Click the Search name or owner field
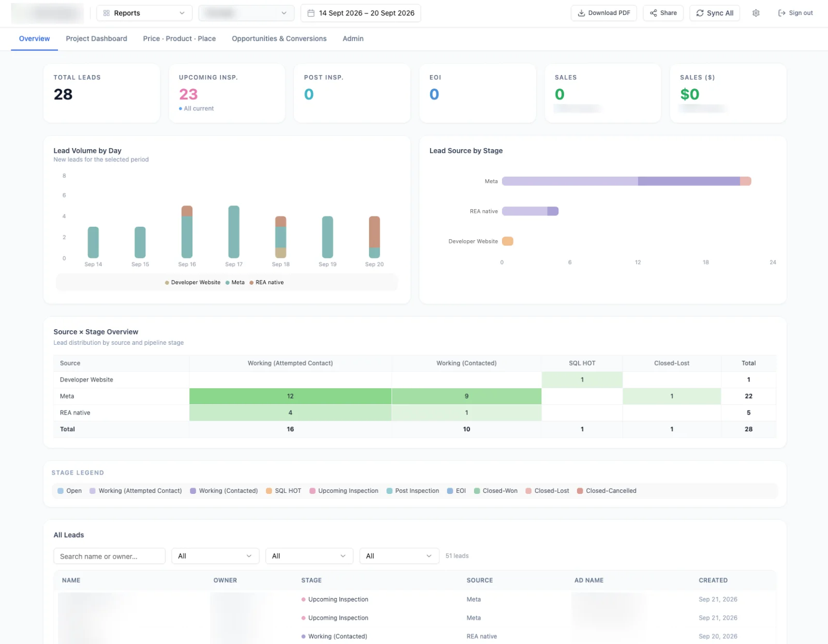The image size is (828, 644). tap(109, 556)
